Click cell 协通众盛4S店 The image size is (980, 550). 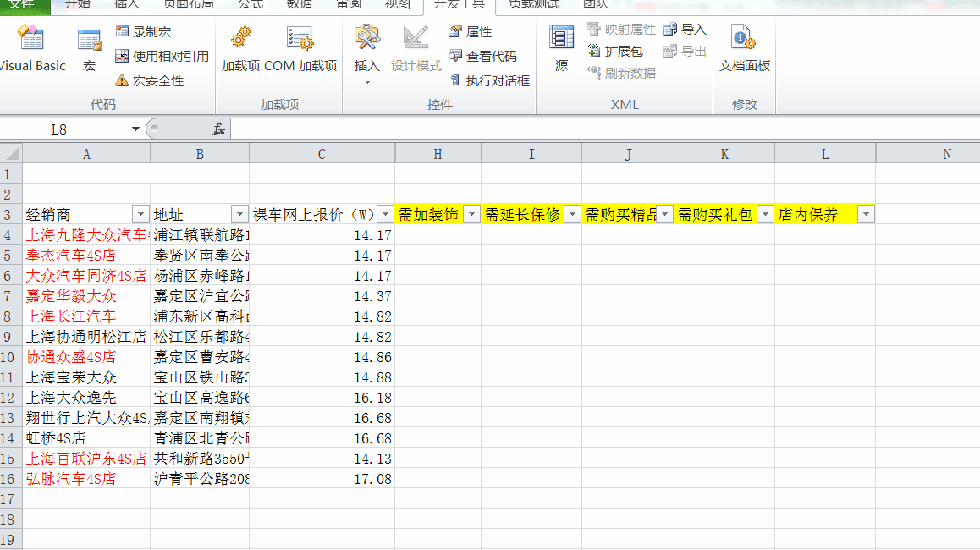86,357
